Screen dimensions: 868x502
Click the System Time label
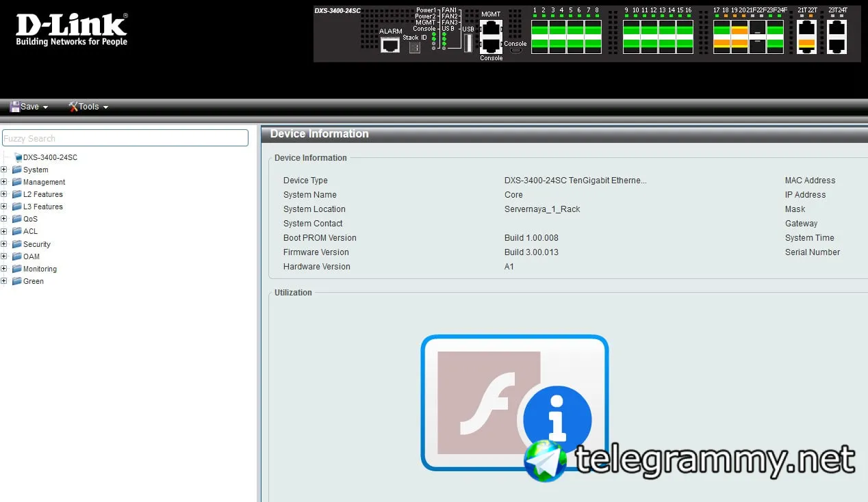(810, 238)
